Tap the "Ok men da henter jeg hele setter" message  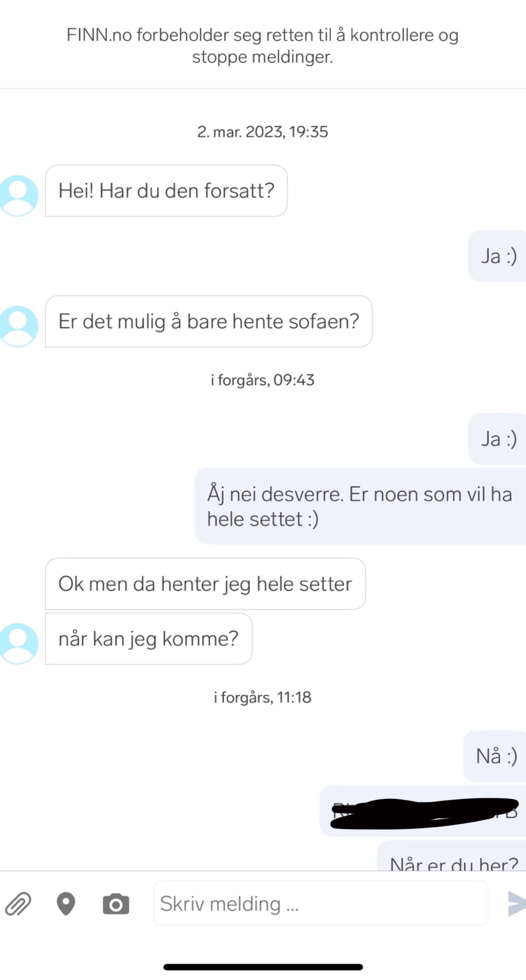tap(205, 584)
